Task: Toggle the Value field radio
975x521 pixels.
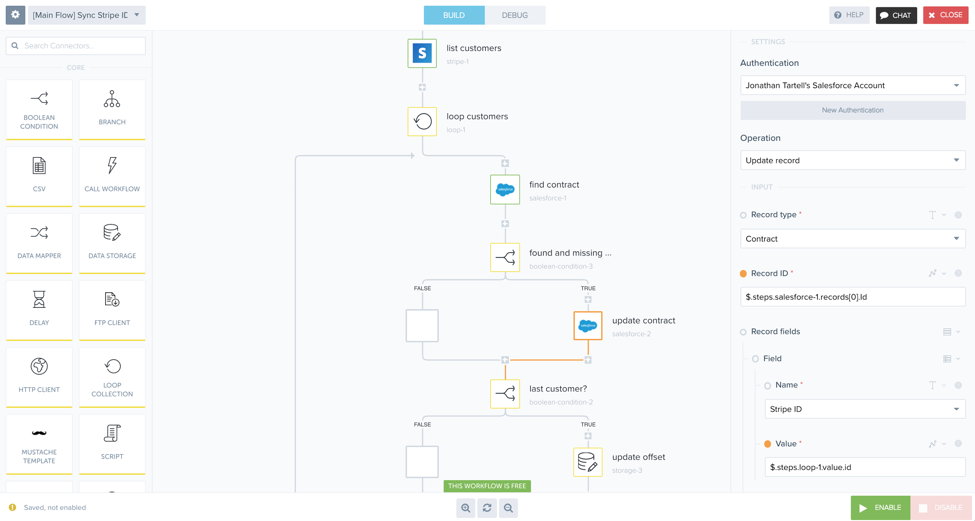Action: click(767, 444)
